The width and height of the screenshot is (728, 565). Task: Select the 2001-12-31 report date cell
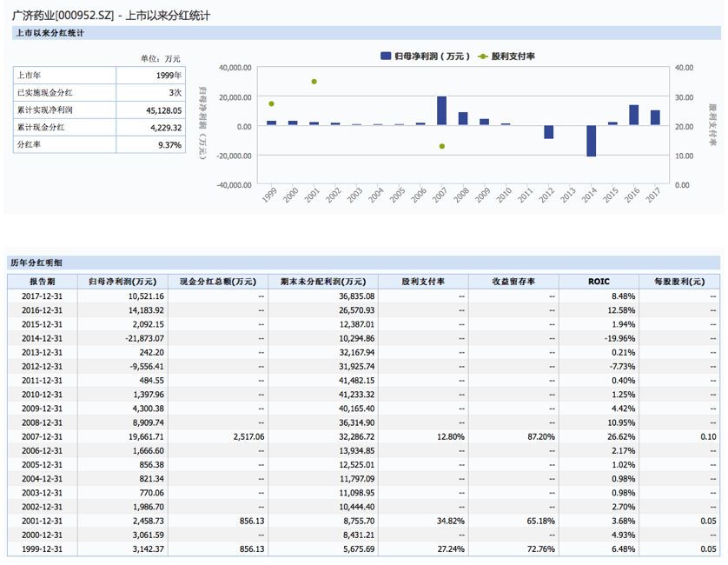pyautogui.click(x=42, y=522)
